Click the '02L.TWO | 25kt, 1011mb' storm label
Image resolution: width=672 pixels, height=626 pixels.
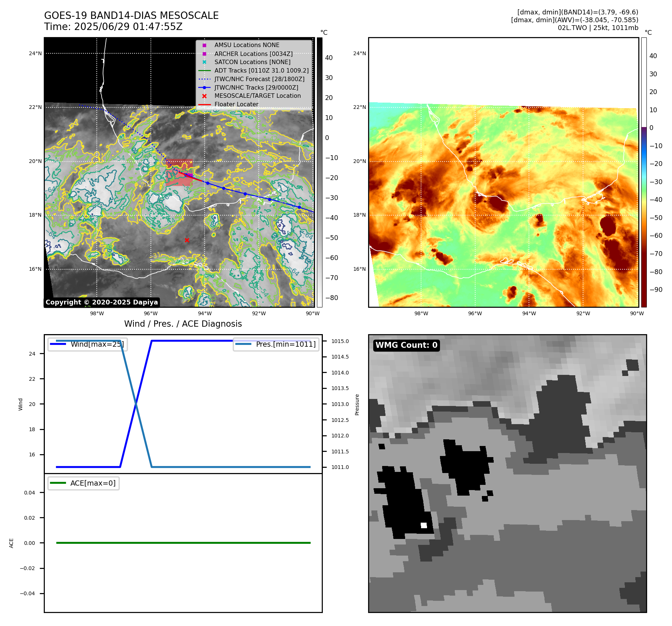tap(598, 28)
